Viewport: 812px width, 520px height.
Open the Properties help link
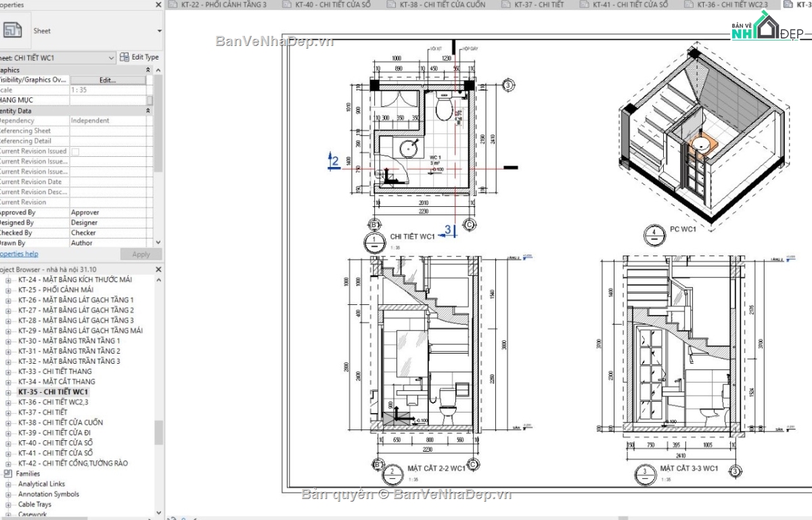pos(18,254)
